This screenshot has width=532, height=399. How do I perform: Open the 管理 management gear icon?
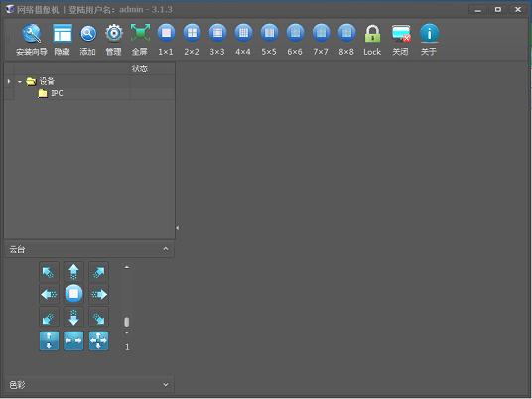pyautogui.click(x=114, y=40)
